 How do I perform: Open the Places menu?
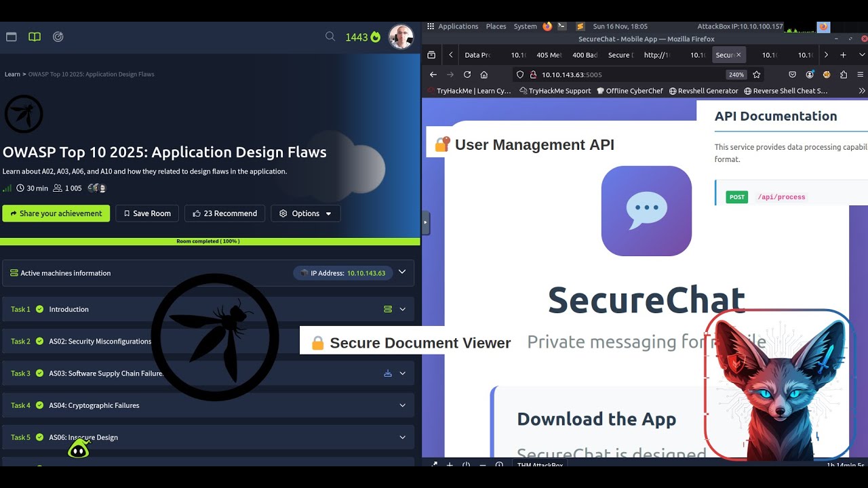pyautogui.click(x=496, y=26)
